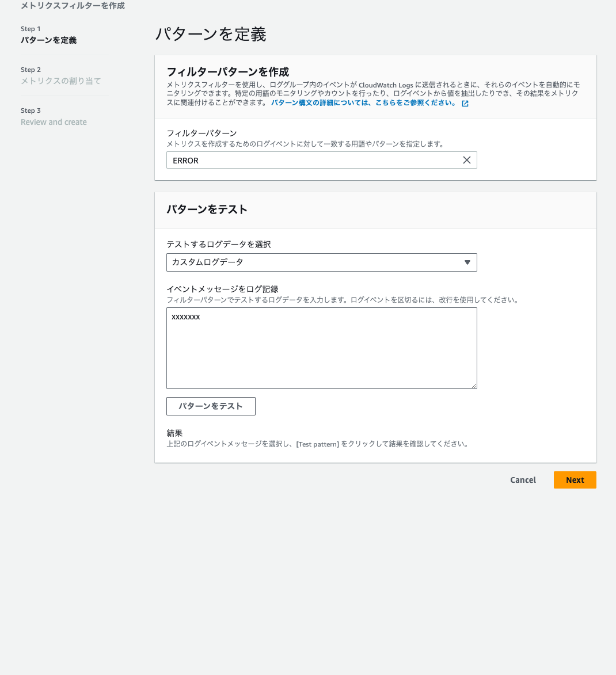
Task: Click the パターンをテスト button
Action: coord(211,406)
